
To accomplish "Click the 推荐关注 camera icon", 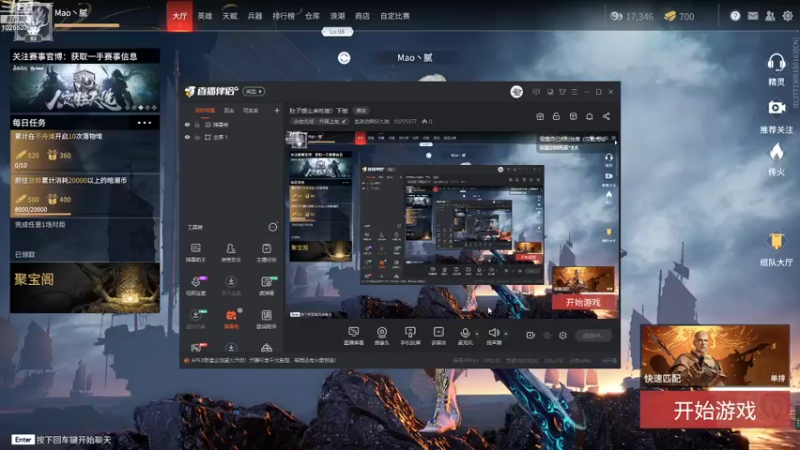I will pos(776,108).
